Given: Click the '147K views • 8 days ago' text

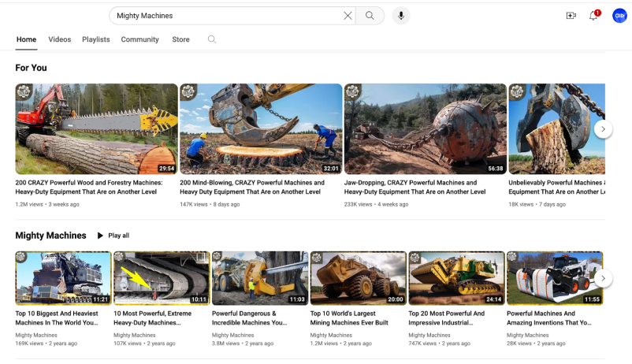Looking at the screenshot, I should 210,204.
